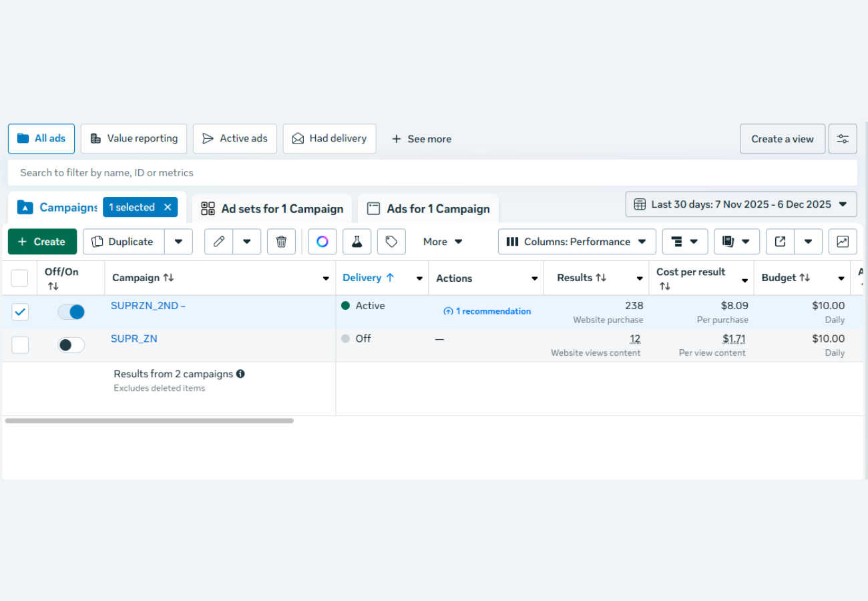Click the pencil edit icon
868x601 pixels.
click(x=219, y=242)
